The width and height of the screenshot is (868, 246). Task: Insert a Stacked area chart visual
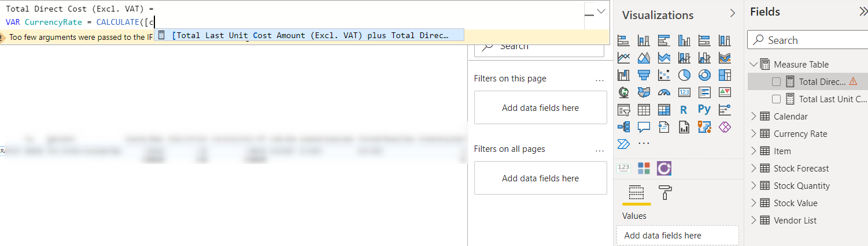pyautogui.click(x=664, y=58)
